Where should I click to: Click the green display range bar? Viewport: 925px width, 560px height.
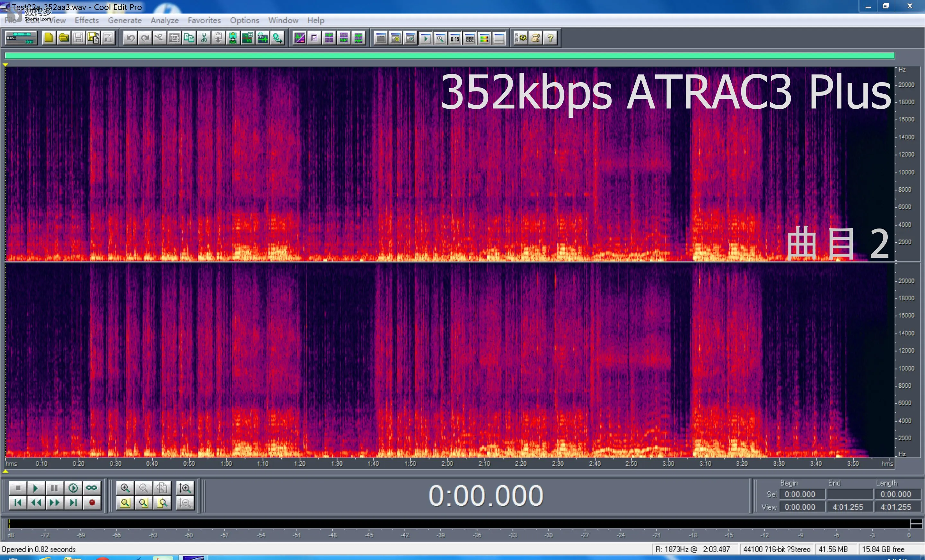[x=450, y=56]
